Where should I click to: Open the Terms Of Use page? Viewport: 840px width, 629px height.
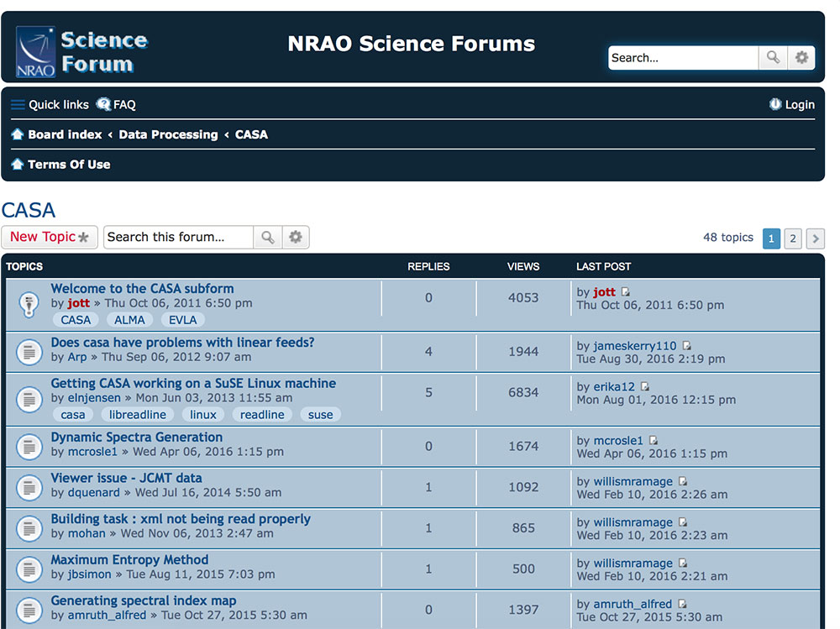coord(68,165)
